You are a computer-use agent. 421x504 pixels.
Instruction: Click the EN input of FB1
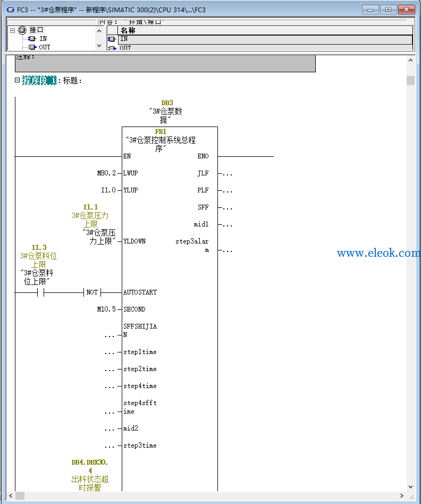pos(127,156)
